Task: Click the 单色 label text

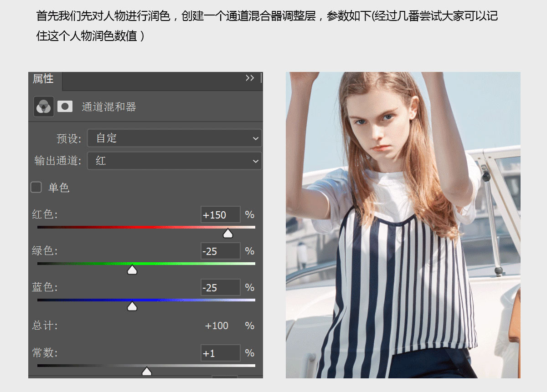Action: [x=59, y=188]
